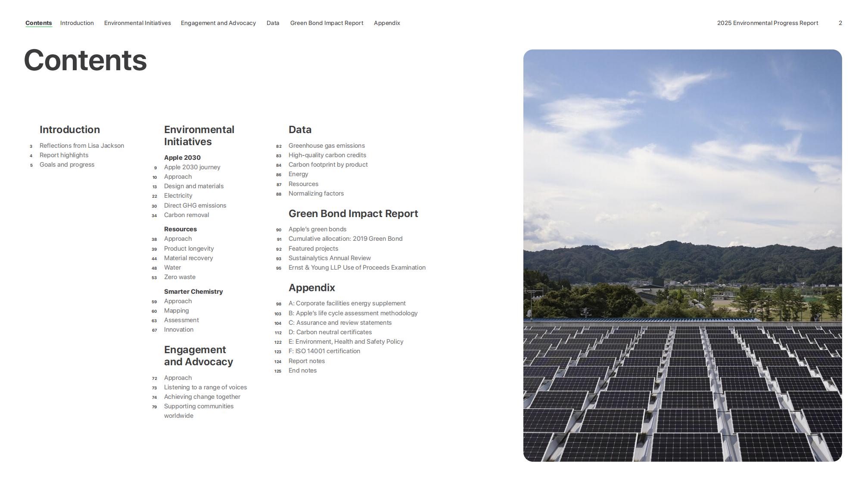Switch to Data in the top navigation
Viewport: 868px width, 488px height.
pyautogui.click(x=273, y=23)
